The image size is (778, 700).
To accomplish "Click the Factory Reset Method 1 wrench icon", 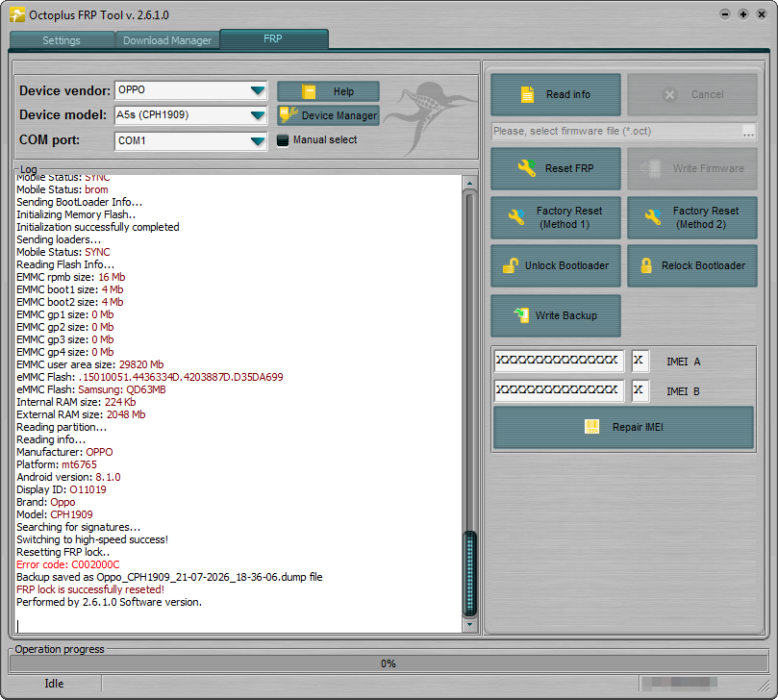I will (x=516, y=216).
